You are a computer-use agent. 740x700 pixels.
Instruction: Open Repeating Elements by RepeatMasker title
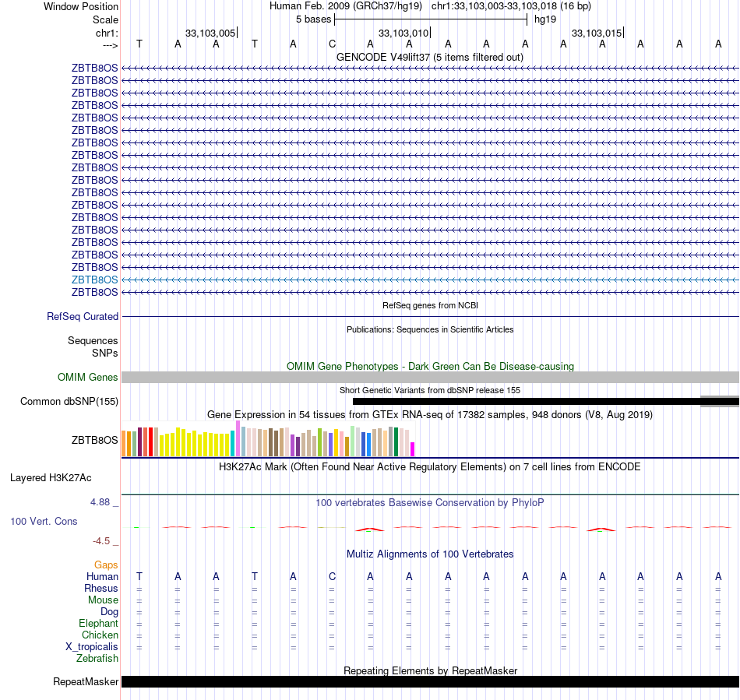tap(430, 670)
